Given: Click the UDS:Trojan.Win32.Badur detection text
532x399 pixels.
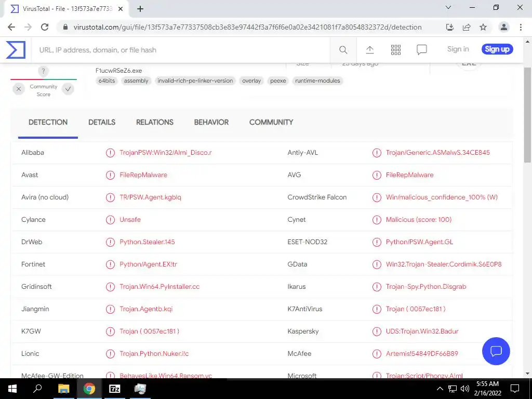Looking at the screenshot, I should click(422, 331).
